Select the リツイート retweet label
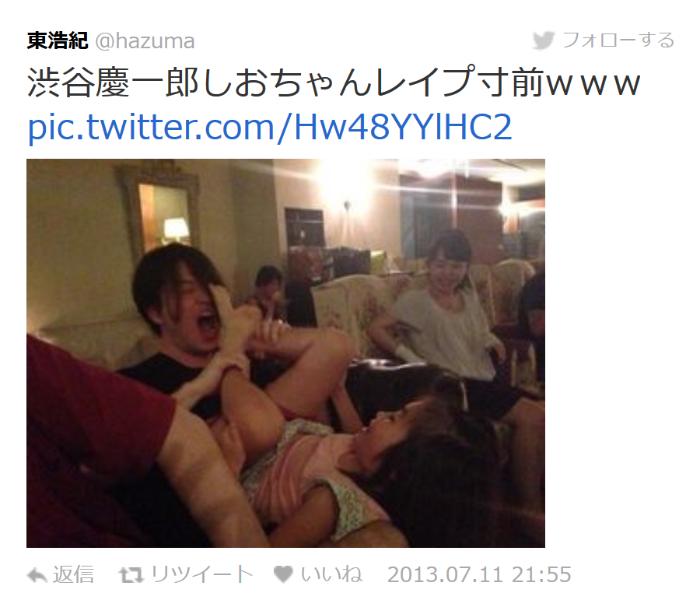This screenshot has height=614, width=700. coord(202,575)
